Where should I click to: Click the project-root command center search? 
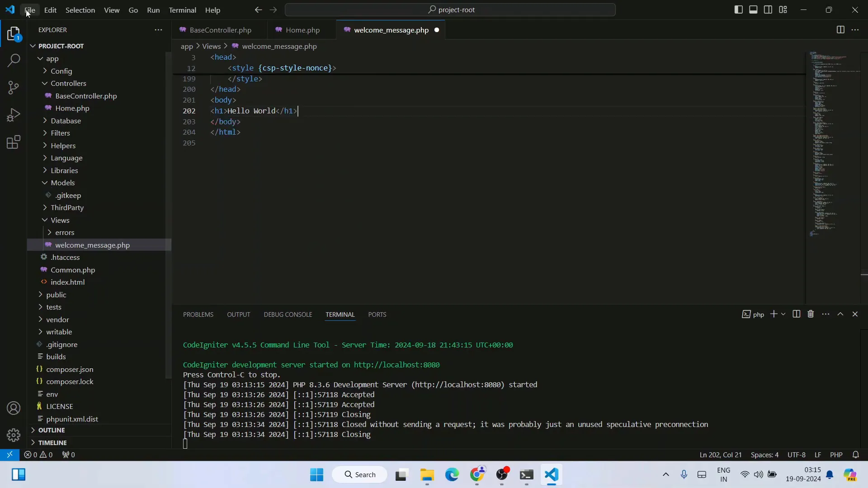(x=450, y=9)
